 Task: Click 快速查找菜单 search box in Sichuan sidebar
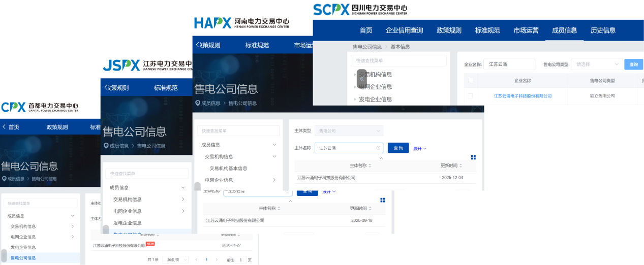pyautogui.click(x=398, y=60)
